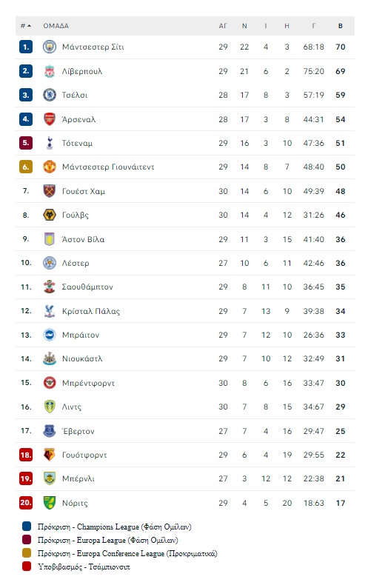Click the Liverpool club crest icon
This screenshot has height=588, width=368.
(x=50, y=71)
